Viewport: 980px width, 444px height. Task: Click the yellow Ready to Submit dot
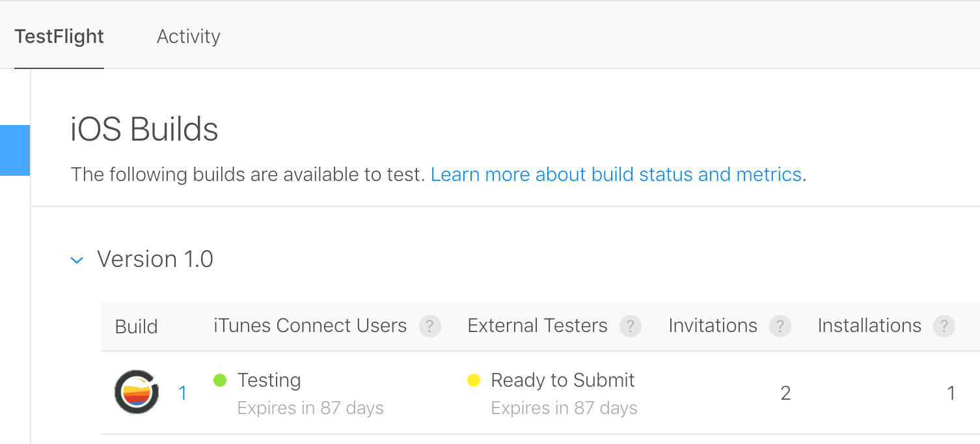pyautogui.click(x=474, y=380)
